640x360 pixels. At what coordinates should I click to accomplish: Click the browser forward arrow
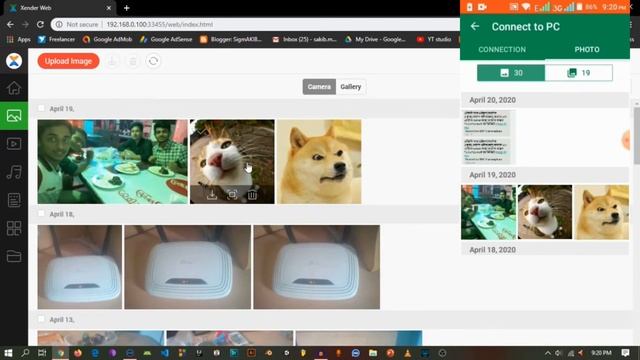25,24
